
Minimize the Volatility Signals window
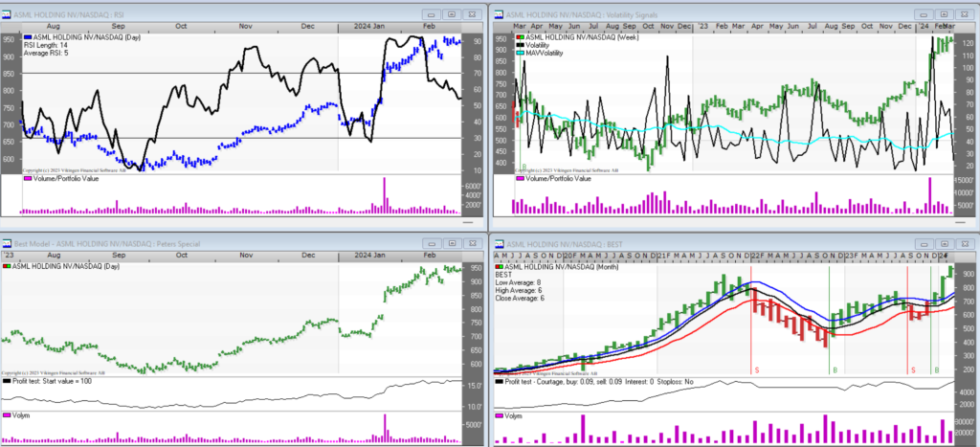click(924, 13)
